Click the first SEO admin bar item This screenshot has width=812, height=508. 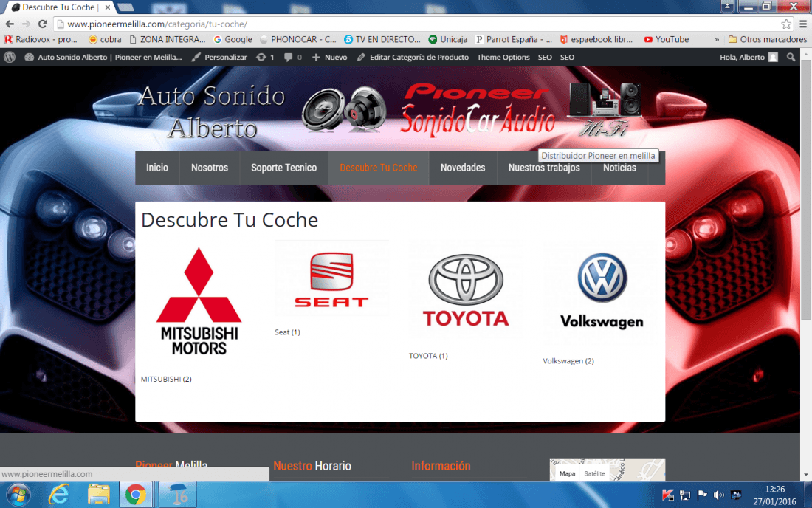[x=545, y=58]
